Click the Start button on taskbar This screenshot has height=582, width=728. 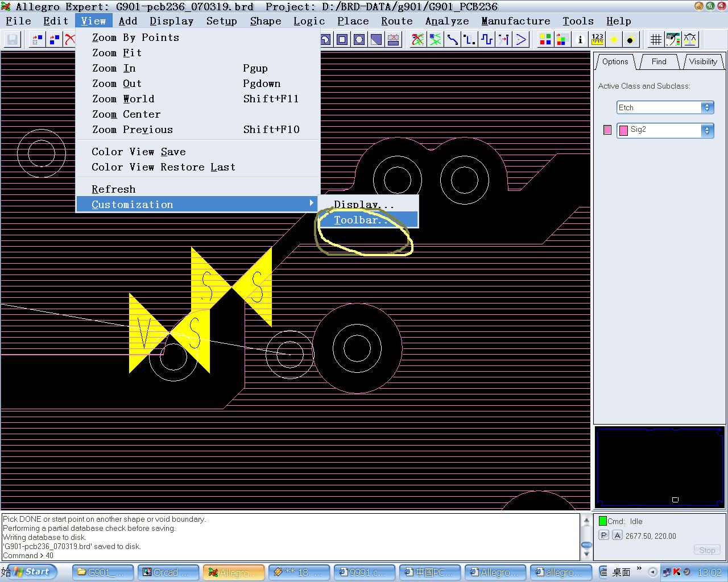click(32, 572)
